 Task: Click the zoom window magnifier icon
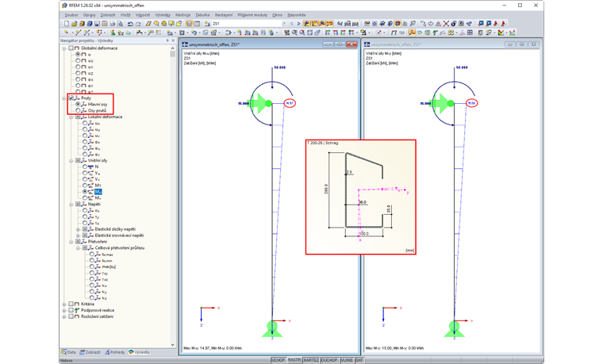(x=294, y=33)
